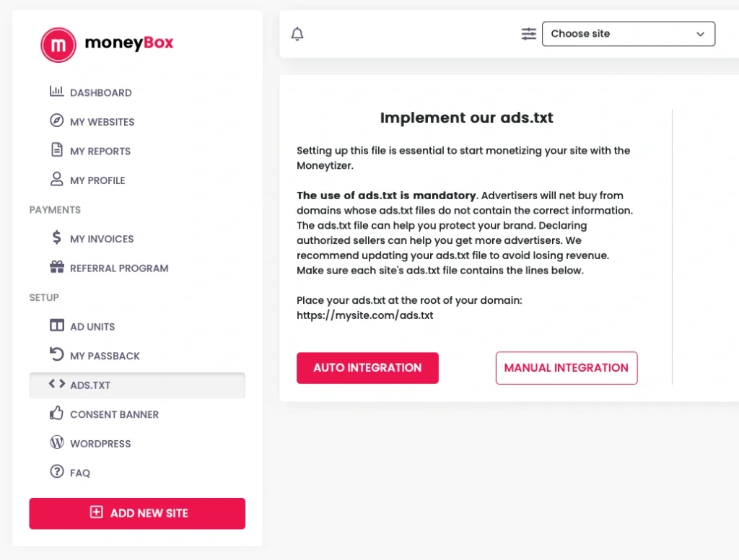Select the ADS.TXT sidebar entry

90,385
